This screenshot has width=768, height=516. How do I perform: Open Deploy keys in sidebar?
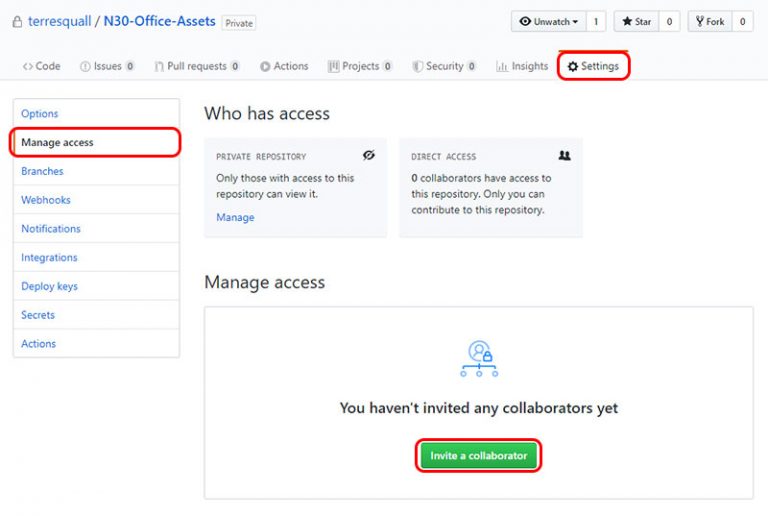point(49,286)
